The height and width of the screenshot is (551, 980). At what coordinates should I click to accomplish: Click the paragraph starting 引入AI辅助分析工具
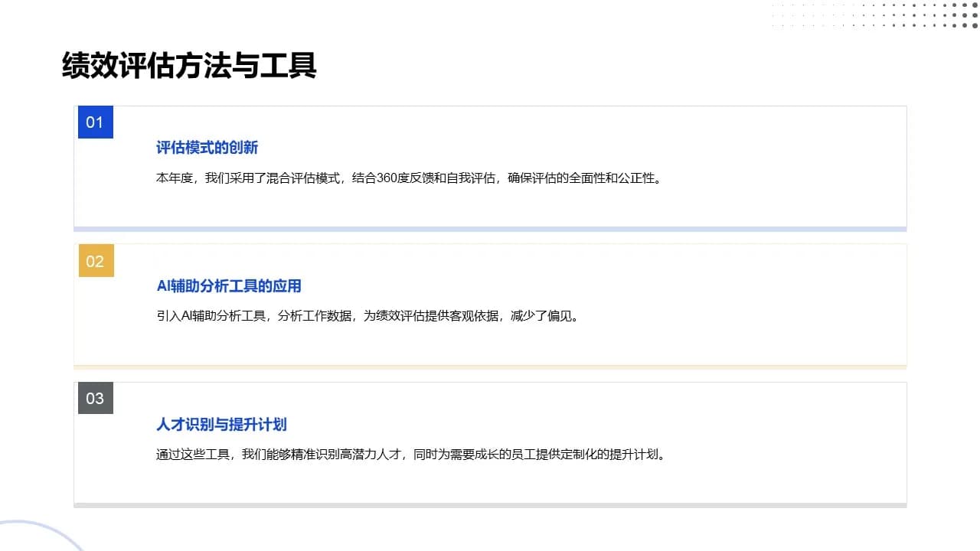(368, 316)
